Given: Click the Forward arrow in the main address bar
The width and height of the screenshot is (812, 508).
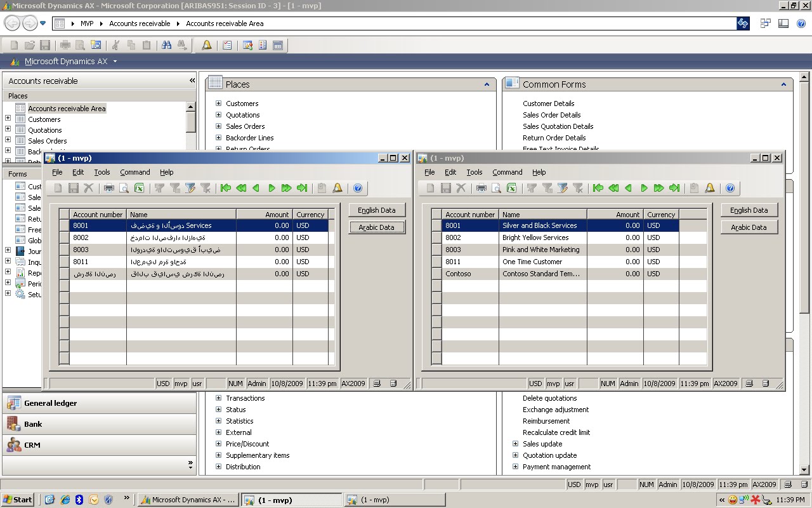Looking at the screenshot, I should click(x=30, y=23).
